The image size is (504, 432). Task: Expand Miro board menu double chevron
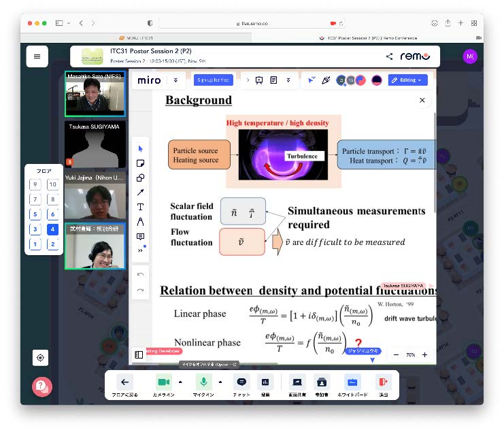175,80
